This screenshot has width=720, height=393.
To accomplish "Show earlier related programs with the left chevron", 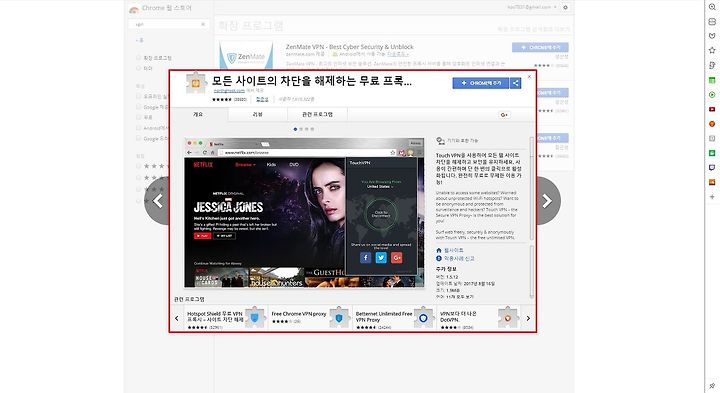I will point(176,318).
